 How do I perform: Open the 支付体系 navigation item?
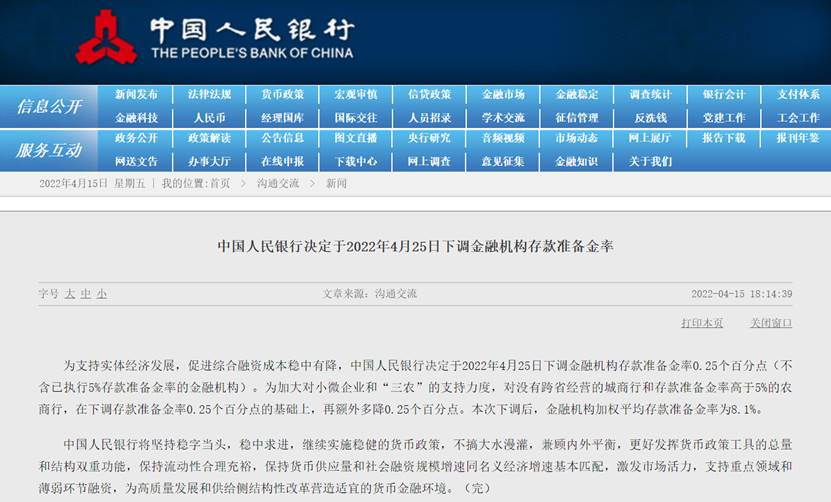pos(798,95)
